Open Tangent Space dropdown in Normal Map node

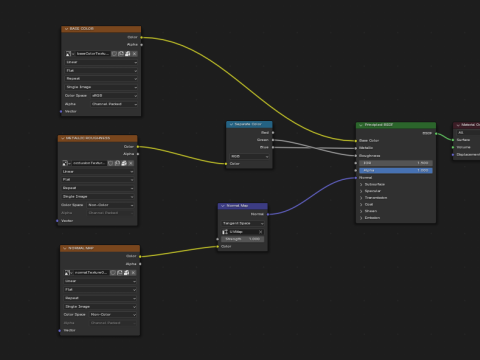[243, 223]
